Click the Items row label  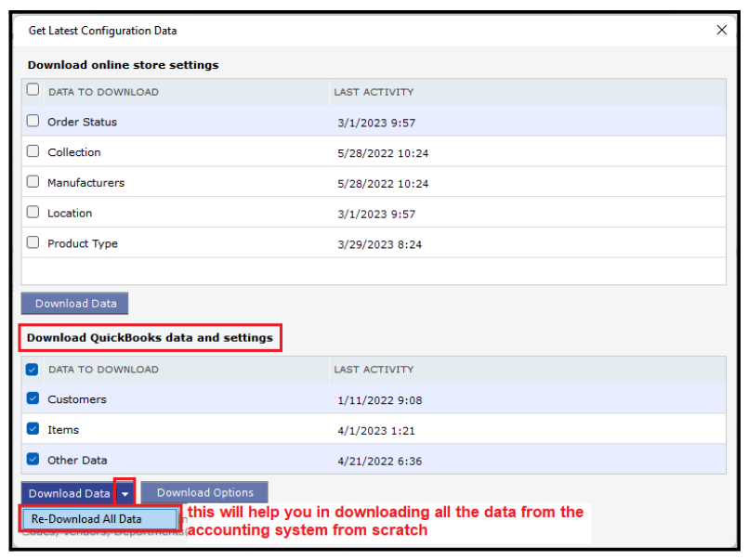(63, 430)
